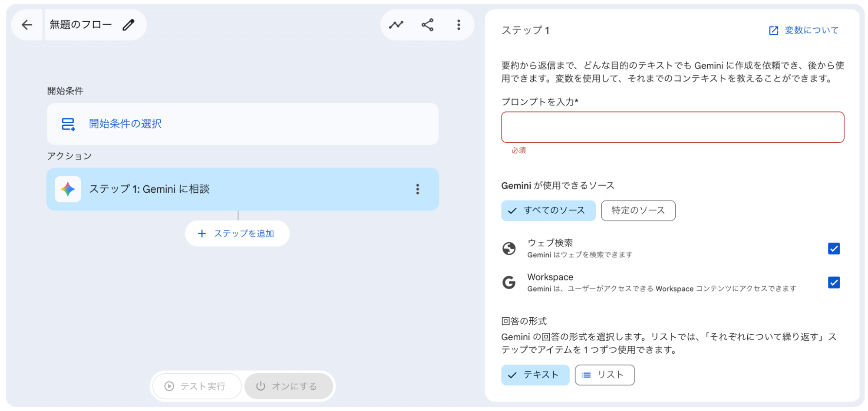868x411 pixels.
Task: Click the share icon
Action: (x=427, y=25)
